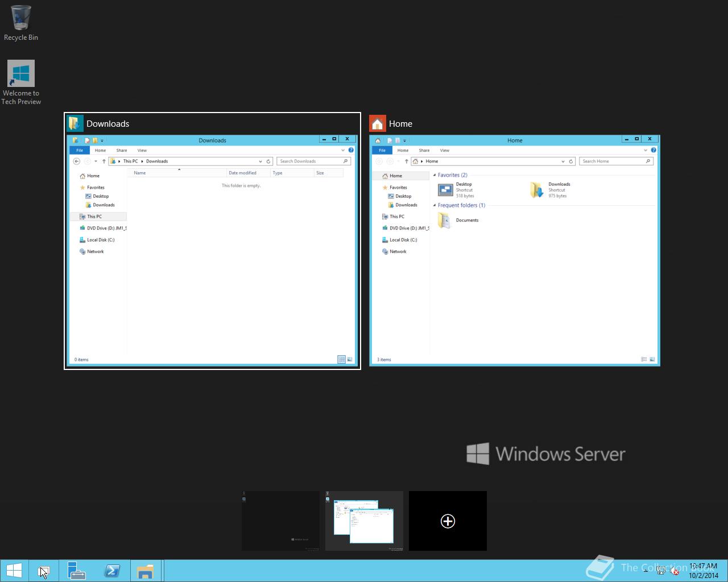Click the Help icon in Home window

pos(653,150)
